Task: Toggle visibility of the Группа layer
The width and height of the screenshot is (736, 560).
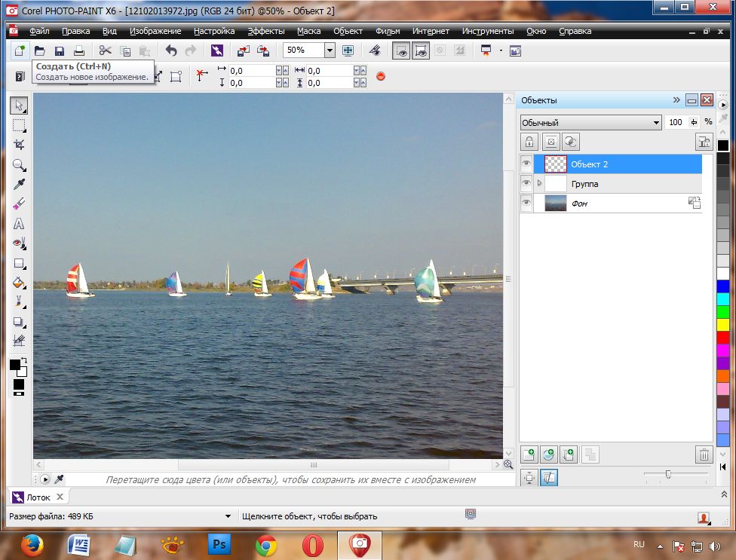Action: 526,184
